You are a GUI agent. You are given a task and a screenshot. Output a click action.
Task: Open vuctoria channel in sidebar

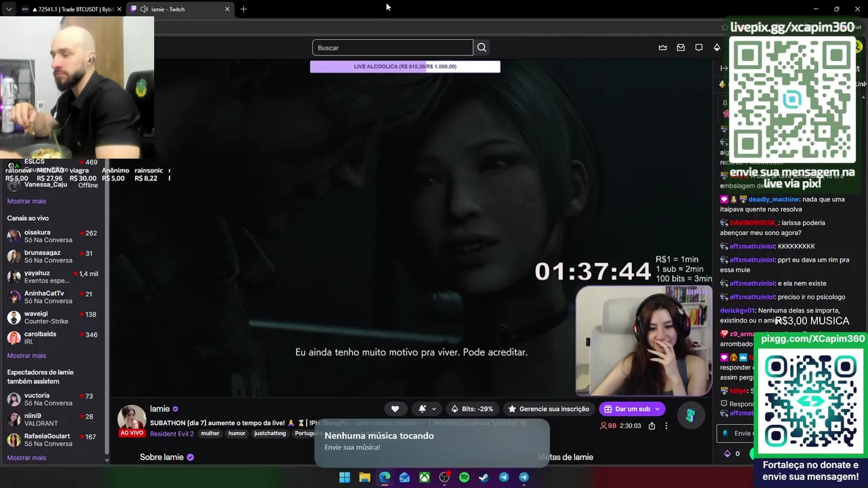pos(53,399)
